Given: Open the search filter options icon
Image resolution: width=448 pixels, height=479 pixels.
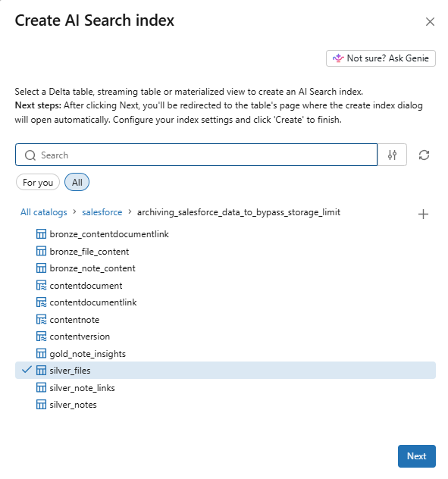Looking at the screenshot, I should pyautogui.click(x=392, y=155).
